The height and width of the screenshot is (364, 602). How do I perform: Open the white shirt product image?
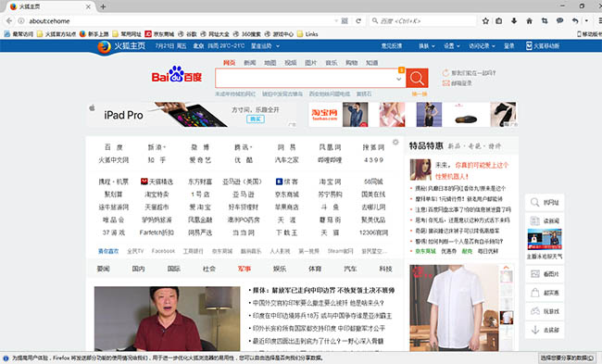(x=454, y=308)
